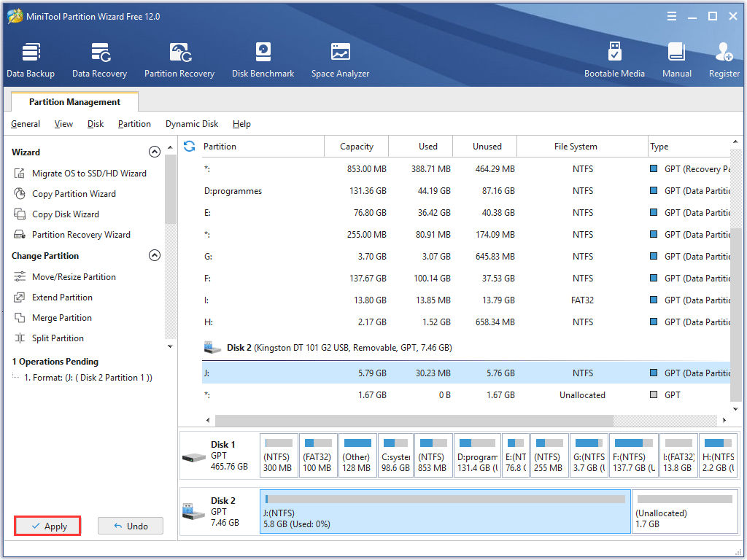Image resolution: width=747 pixels, height=560 pixels.
Task: Open the View menu
Action: [63, 124]
